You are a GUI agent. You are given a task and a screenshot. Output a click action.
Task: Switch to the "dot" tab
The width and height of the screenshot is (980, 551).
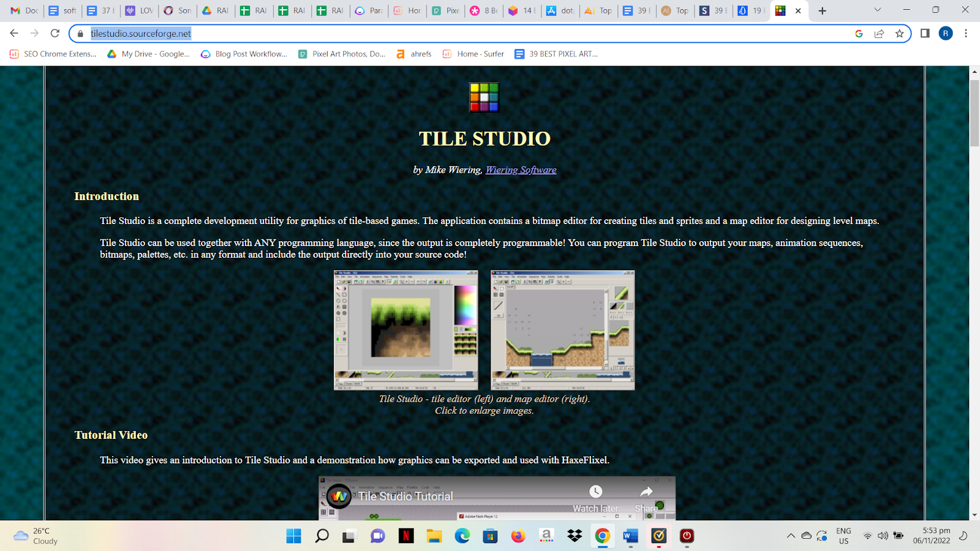(x=560, y=10)
